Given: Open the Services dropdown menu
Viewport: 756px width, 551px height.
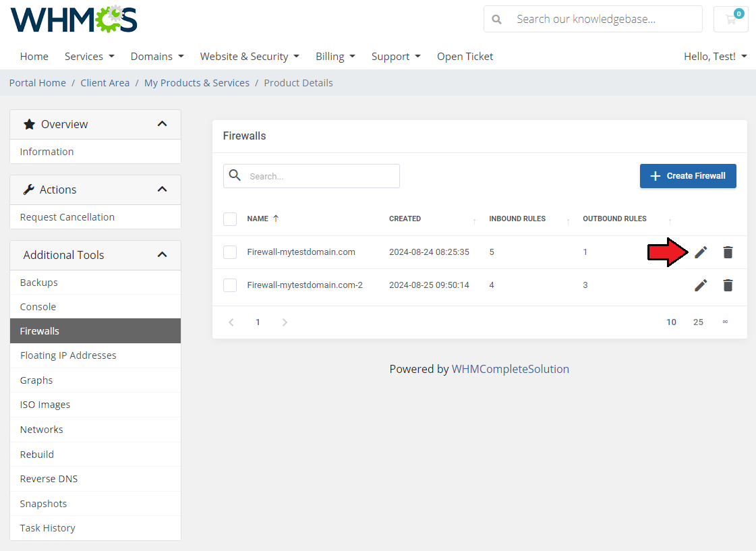Looking at the screenshot, I should click(x=90, y=57).
